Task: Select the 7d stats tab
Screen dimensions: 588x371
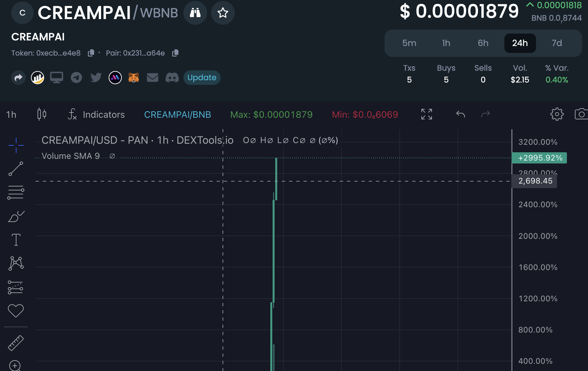Action: pos(557,43)
